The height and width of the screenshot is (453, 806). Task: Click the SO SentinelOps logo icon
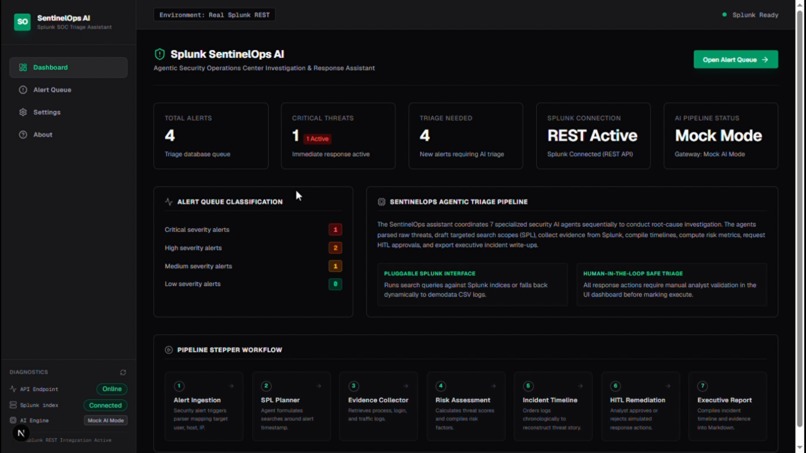click(22, 22)
